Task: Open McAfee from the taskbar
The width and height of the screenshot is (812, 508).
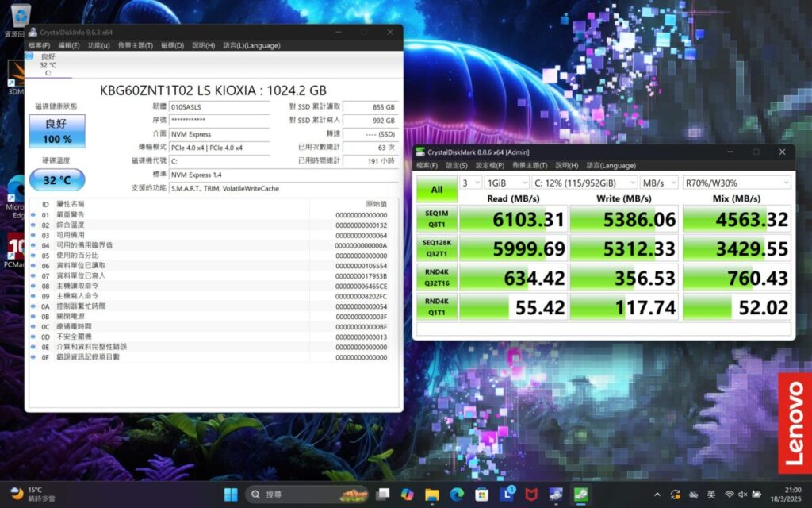Action: pyautogui.click(x=531, y=495)
